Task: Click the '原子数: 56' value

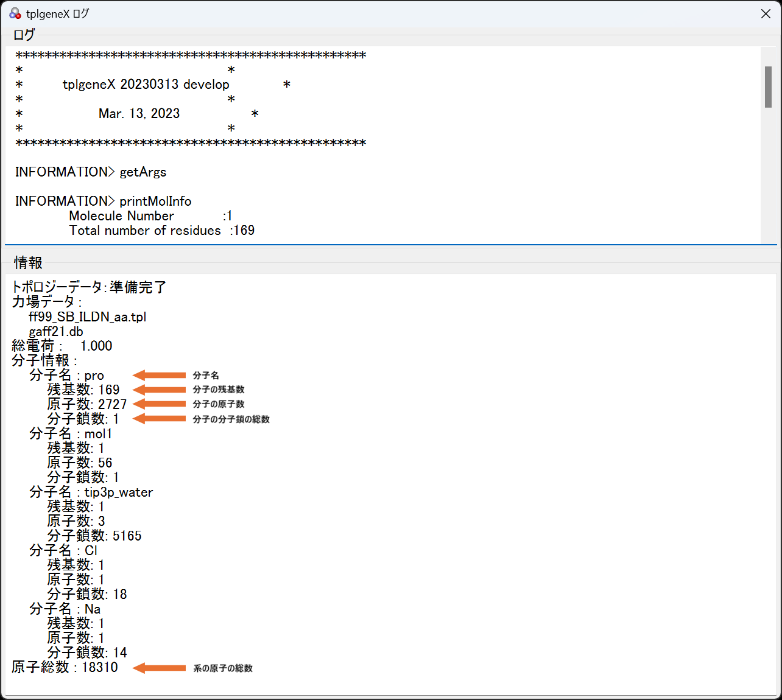Action: tap(80, 463)
